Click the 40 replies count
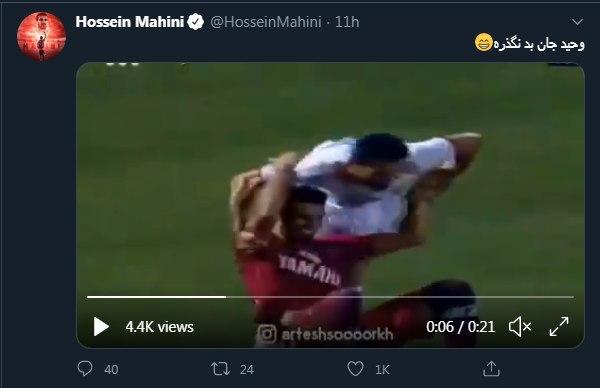This screenshot has height=388, width=600. point(111,370)
